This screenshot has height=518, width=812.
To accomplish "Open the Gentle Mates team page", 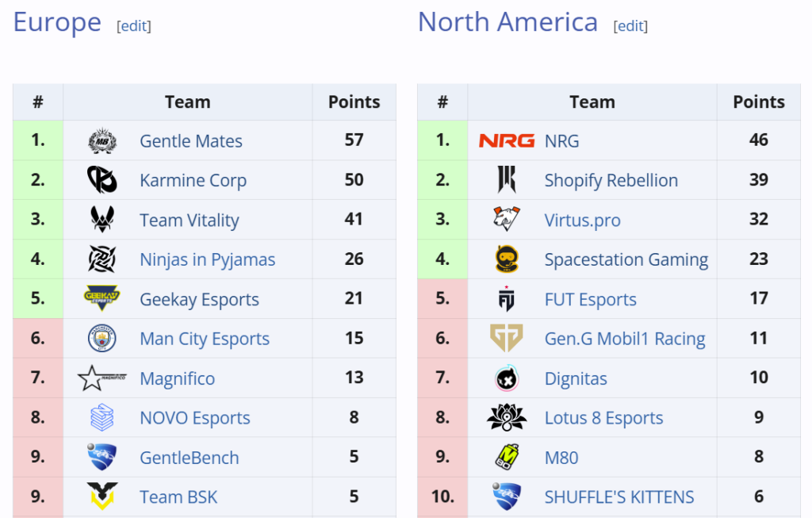I will click(x=190, y=141).
